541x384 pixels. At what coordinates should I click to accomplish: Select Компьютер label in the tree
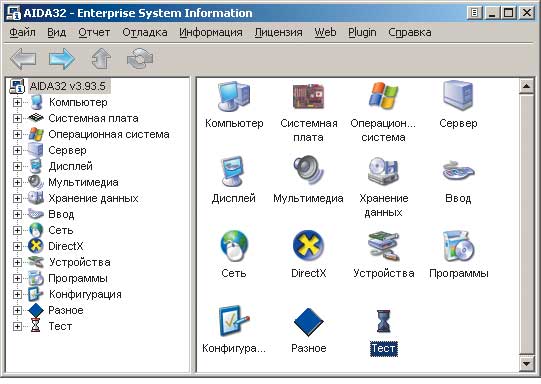[78, 102]
